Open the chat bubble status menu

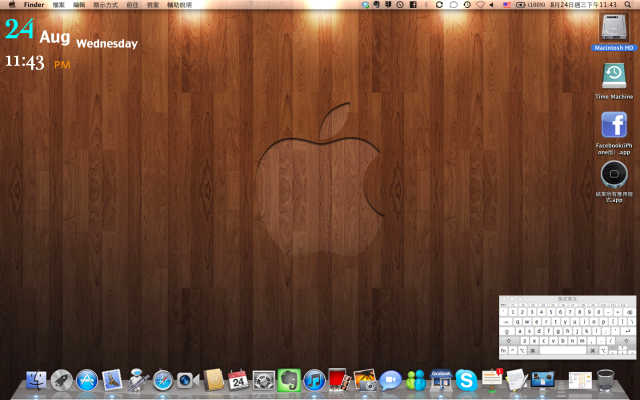click(453, 4)
